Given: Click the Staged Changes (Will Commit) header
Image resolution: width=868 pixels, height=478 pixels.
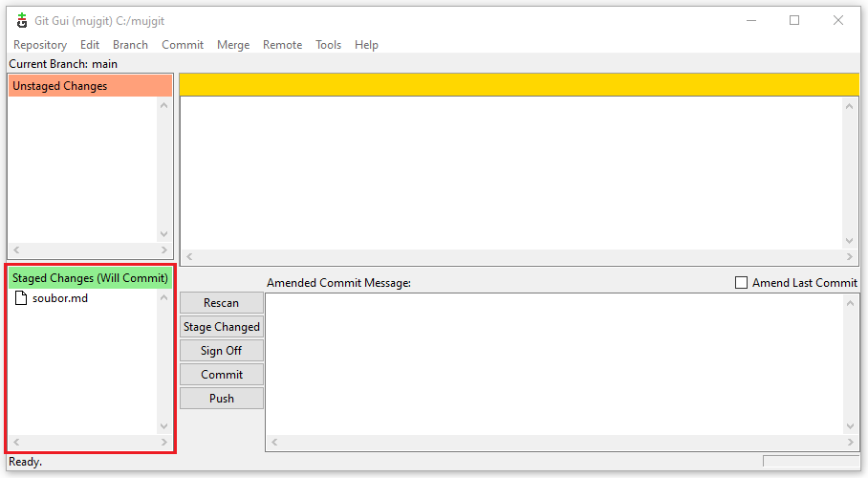Looking at the screenshot, I should (90, 278).
